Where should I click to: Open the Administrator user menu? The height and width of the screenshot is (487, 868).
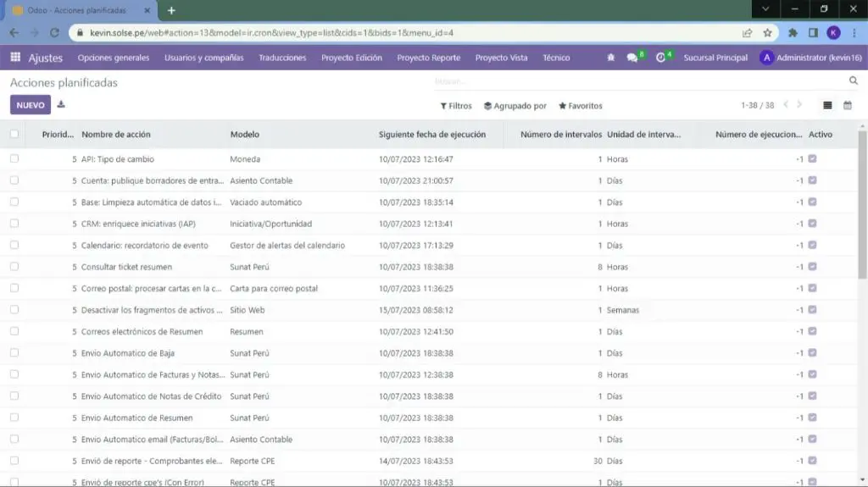click(811, 58)
